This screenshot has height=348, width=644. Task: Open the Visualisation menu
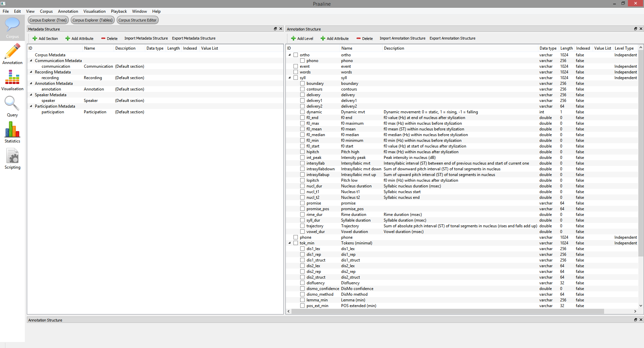point(95,11)
